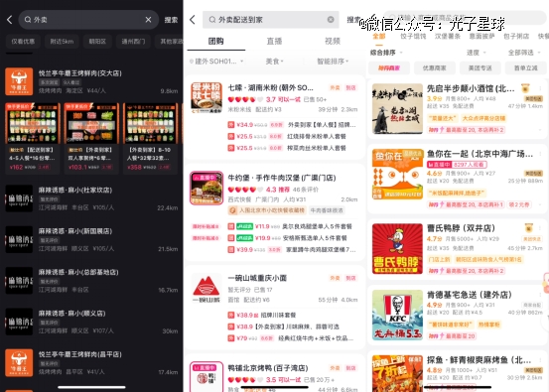Click the 外卖配送到家 search input field
The width and height of the screenshot is (549, 392).
point(271,20)
